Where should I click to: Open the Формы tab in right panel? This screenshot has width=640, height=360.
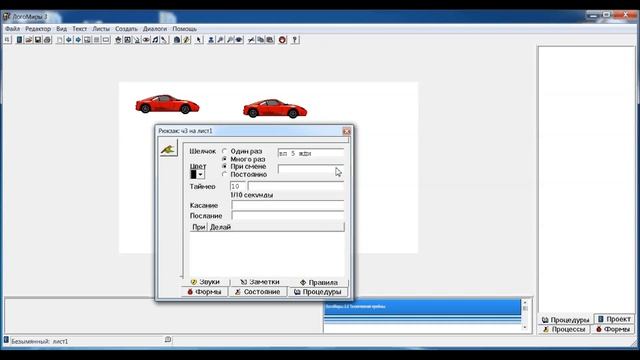(613, 329)
